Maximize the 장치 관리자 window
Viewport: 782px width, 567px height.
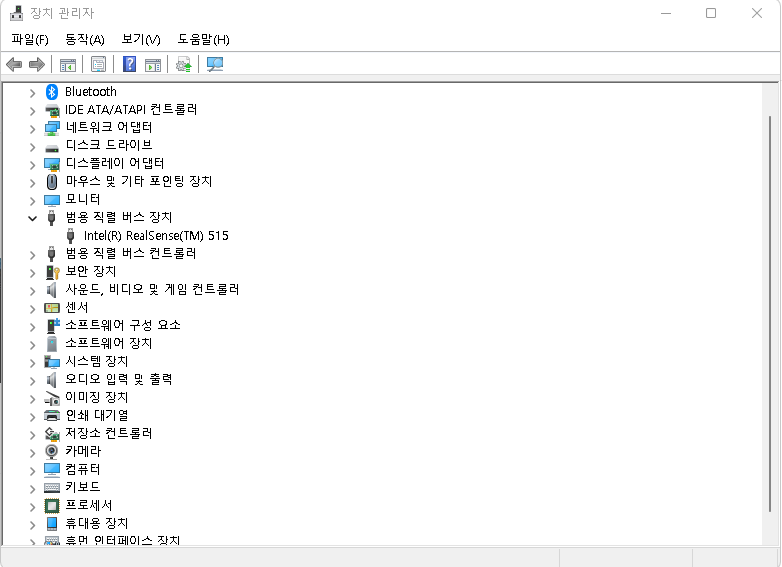click(x=711, y=13)
